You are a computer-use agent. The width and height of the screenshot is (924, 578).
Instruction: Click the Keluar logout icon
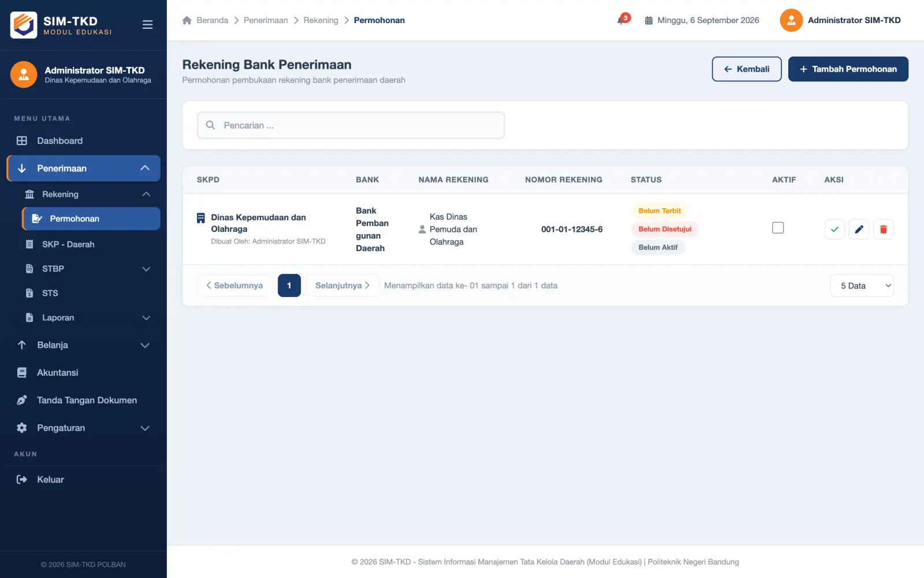[22, 479]
